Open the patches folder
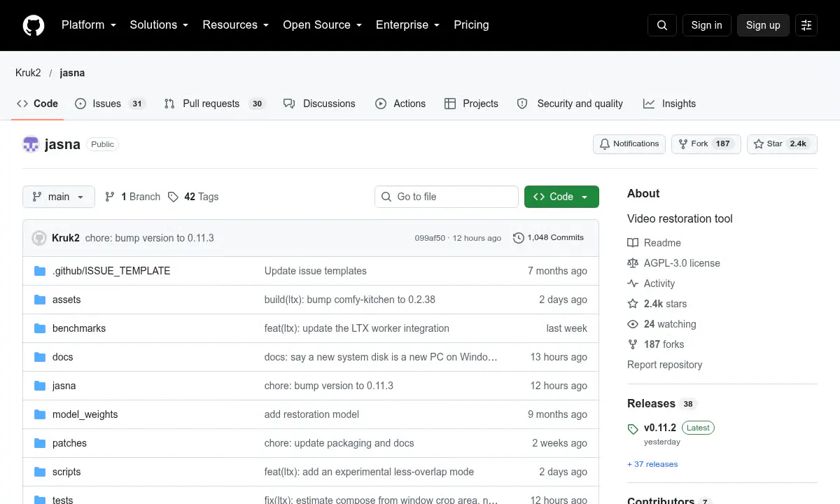The width and height of the screenshot is (840, 504). (70, 443)
